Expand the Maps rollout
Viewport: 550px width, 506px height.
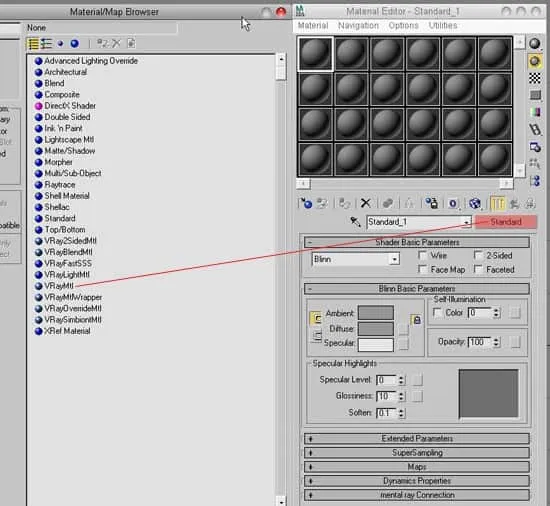417,467
